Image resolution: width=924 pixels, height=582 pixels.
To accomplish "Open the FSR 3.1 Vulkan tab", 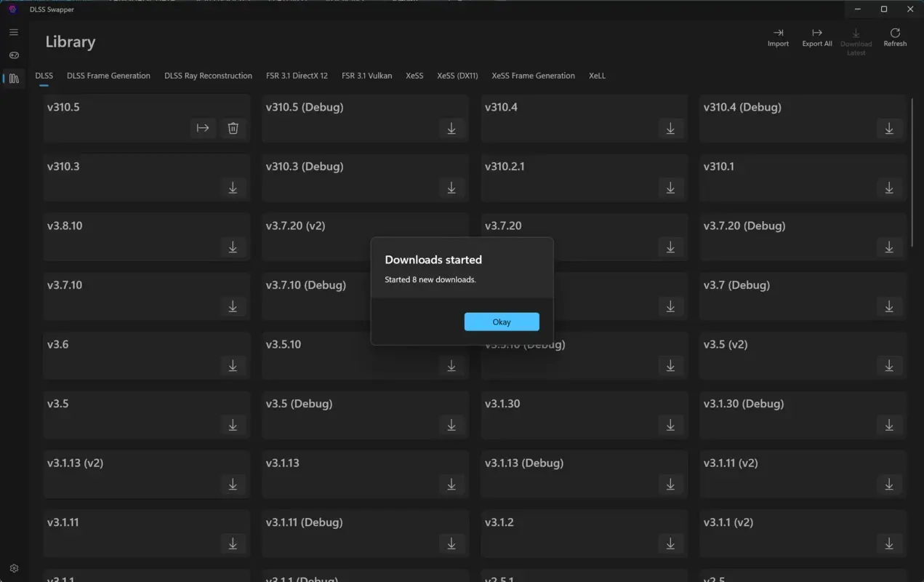I will tap(367, 75).
